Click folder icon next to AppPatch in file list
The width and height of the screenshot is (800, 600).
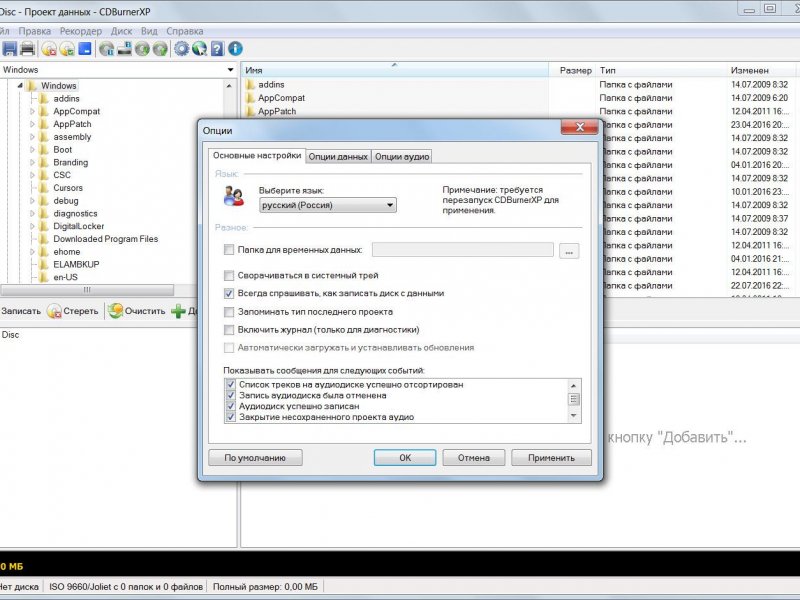pos(250,111)
